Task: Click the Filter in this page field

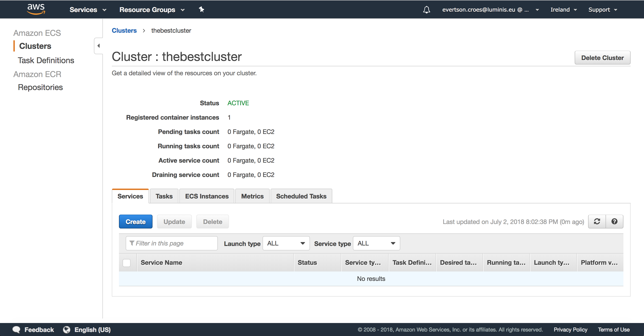Action: point(172,243)
